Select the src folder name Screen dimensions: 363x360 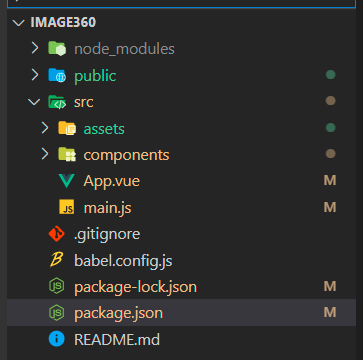(x=84, y=102)
